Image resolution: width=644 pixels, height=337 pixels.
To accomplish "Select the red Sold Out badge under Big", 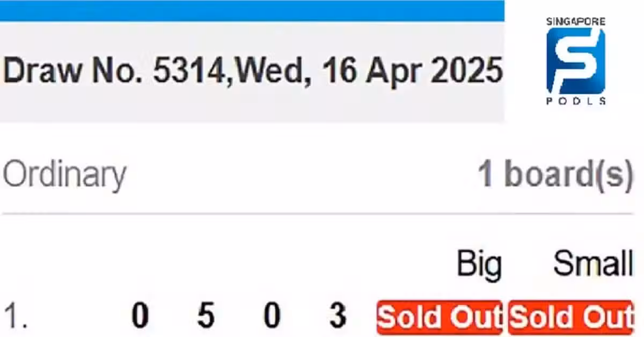I will tap(439, 317).
